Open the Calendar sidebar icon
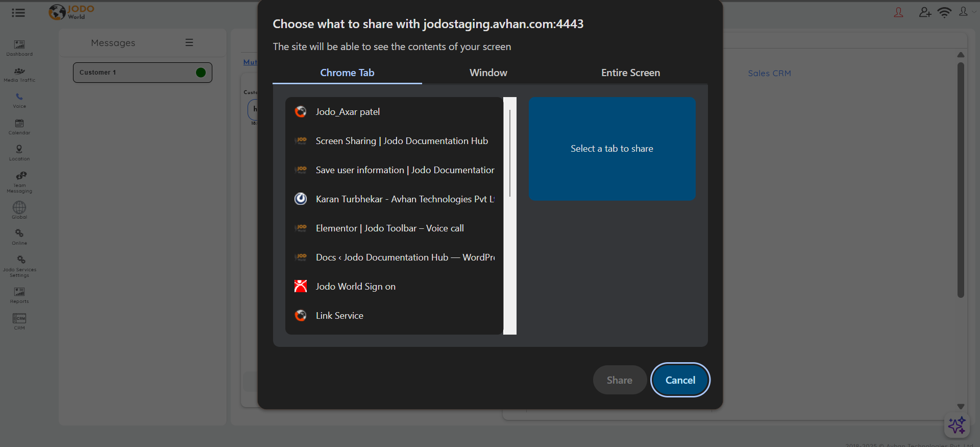Viewport: 980px width, 447px height. tap(19, 123)
